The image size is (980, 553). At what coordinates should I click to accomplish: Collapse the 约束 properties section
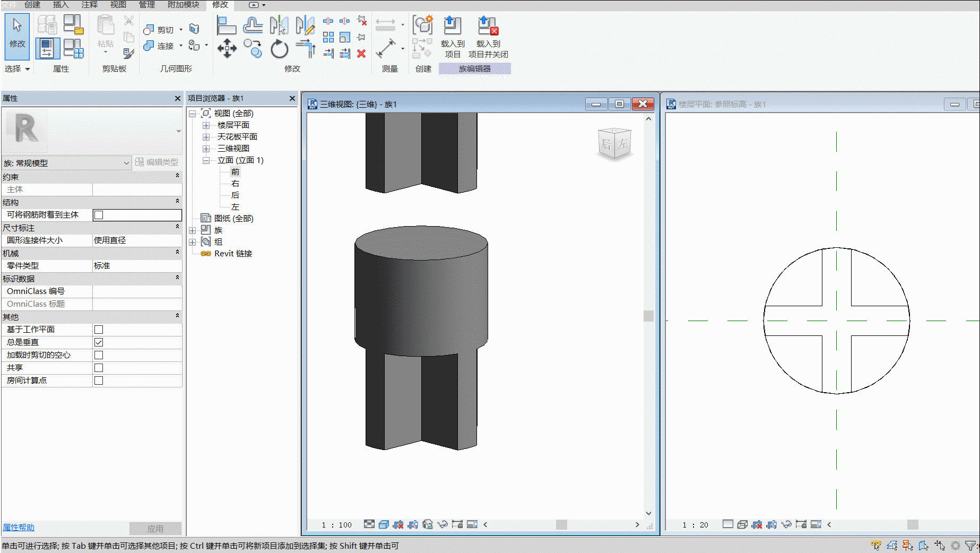(x=177, y=176)
